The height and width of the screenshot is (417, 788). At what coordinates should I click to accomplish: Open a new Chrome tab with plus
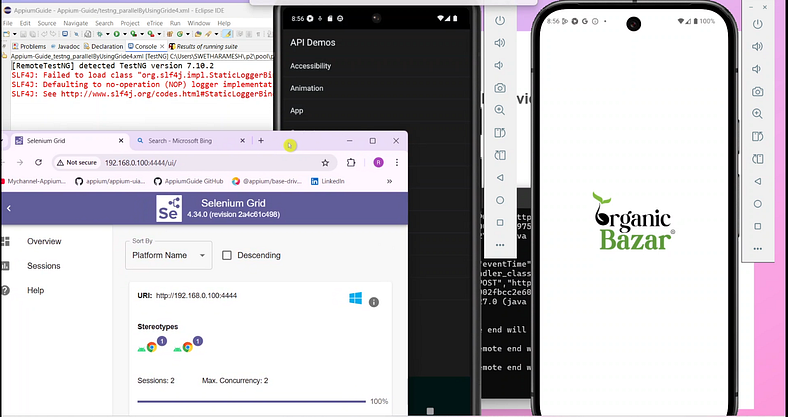[261, 141]
